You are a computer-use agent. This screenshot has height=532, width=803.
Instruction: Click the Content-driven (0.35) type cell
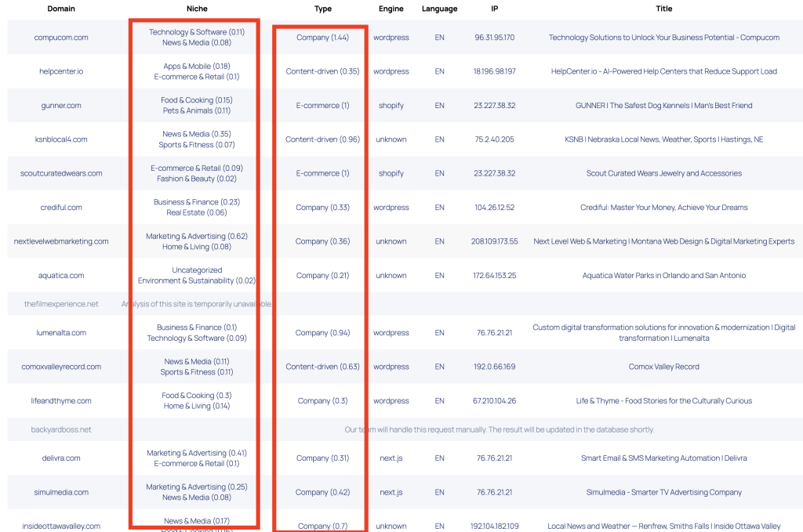pos(322,71)
